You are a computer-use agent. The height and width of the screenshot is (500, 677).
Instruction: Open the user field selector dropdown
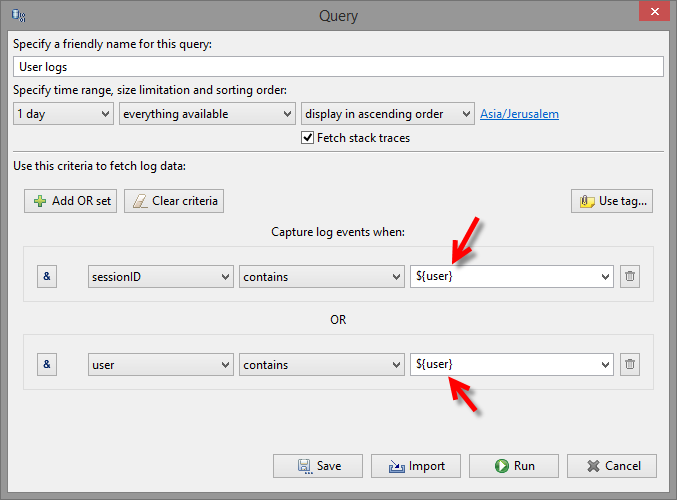(161, 365)
